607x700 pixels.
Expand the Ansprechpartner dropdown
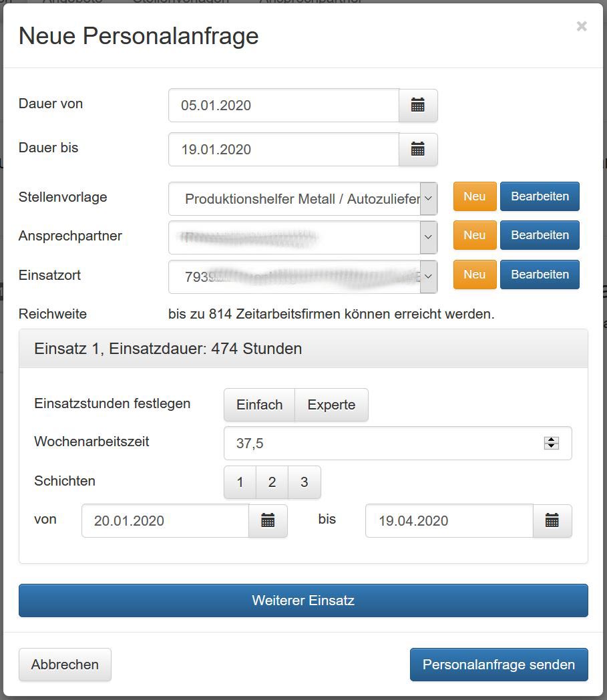point(428,237)
